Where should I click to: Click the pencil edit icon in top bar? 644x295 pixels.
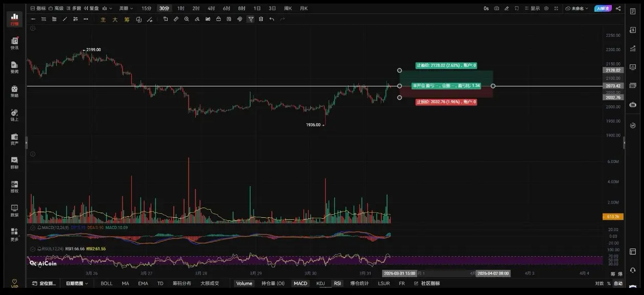pyautogui.click(x=507, y=8)
